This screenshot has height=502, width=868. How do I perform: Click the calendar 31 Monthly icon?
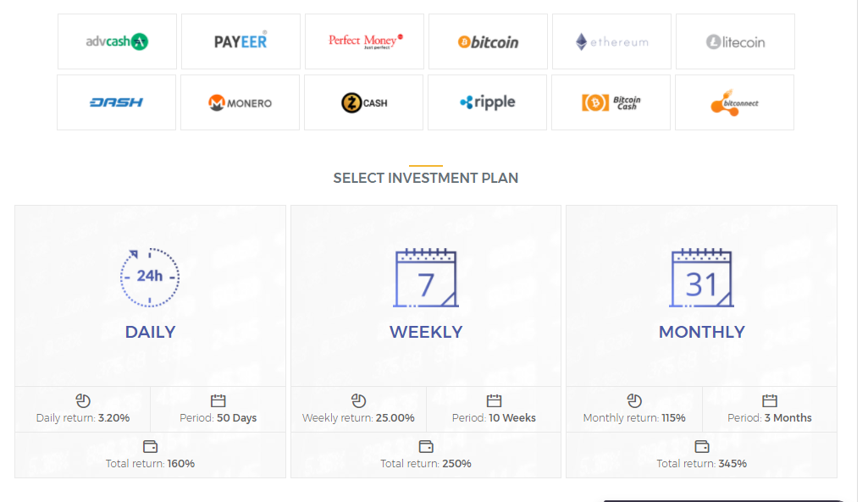click(x=702, y=278)
